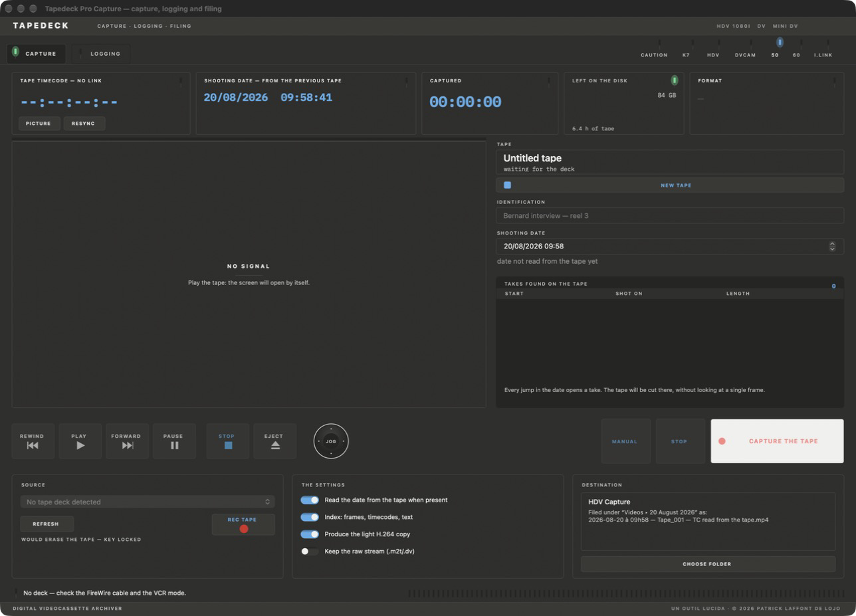Click the red REC TAPE button
This screenshot has width=856, height=616.
(x=243, y=524)
